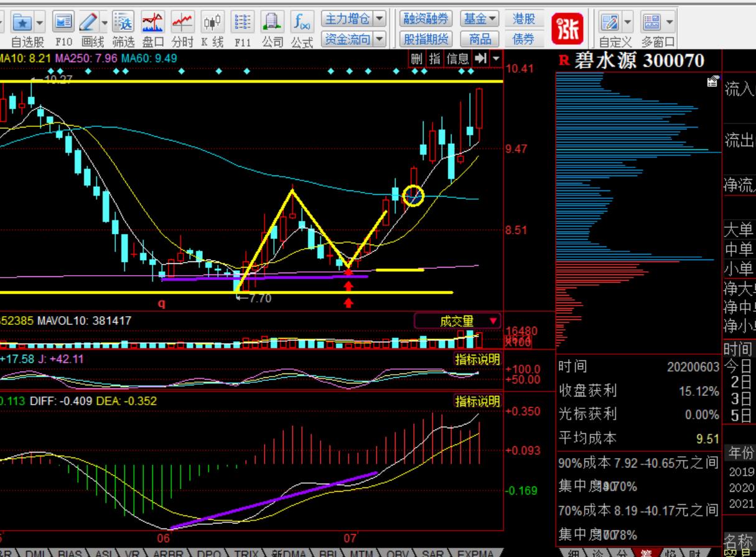Toggle the right-arrow jump button beside 信息
This screenshot has height=557, width=756.
coord(481,59)
